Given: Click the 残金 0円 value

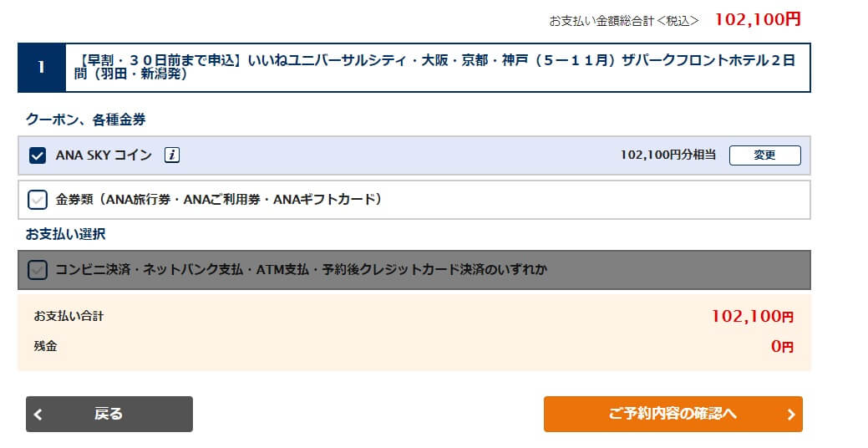Looking at the screenshot, I should click(x=782, y=346).
